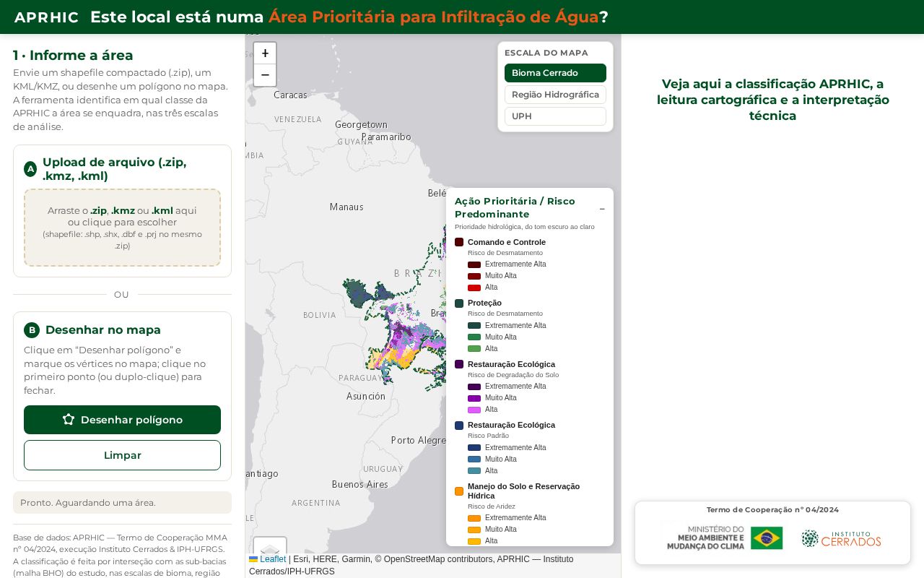Zoom in on the map
Screen dimensions: 924x578
pos(265,53)
